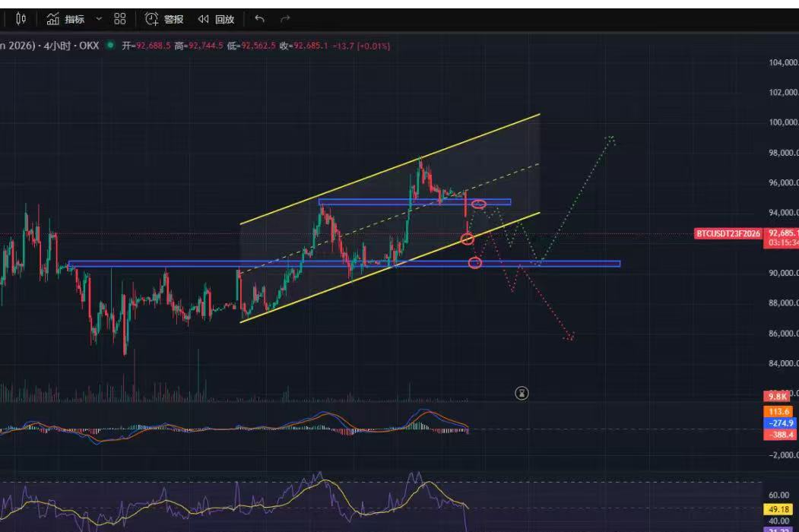Create a 警报 price alert

(x=164, y=18)
